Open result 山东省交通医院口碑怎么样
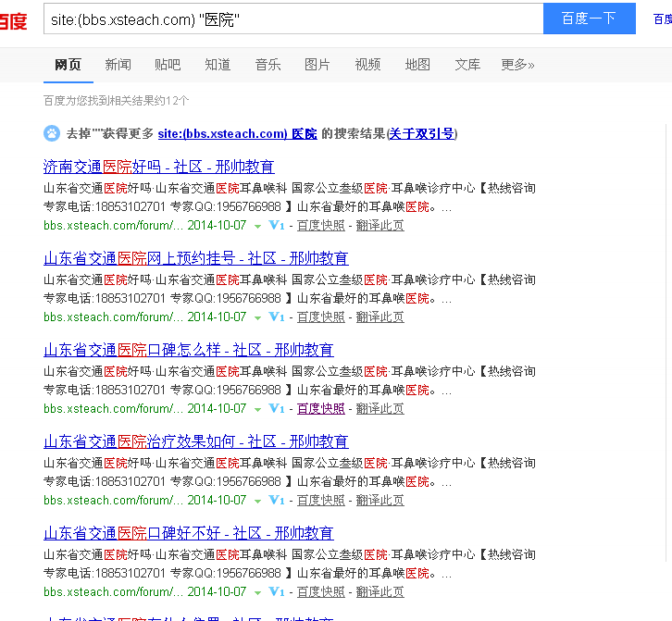Screen dimensions: 672x621 click(x=189, y=350)
